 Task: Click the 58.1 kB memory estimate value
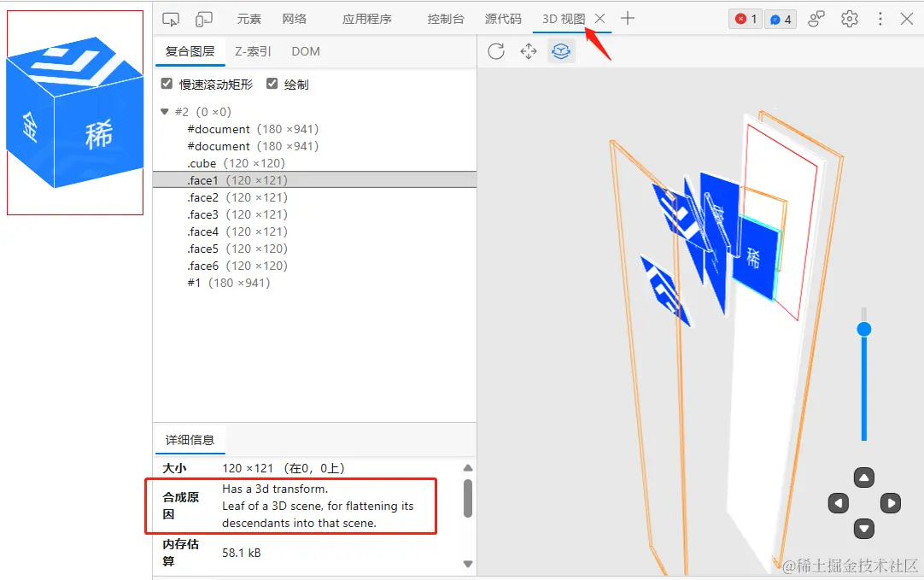tap(241, 553)
